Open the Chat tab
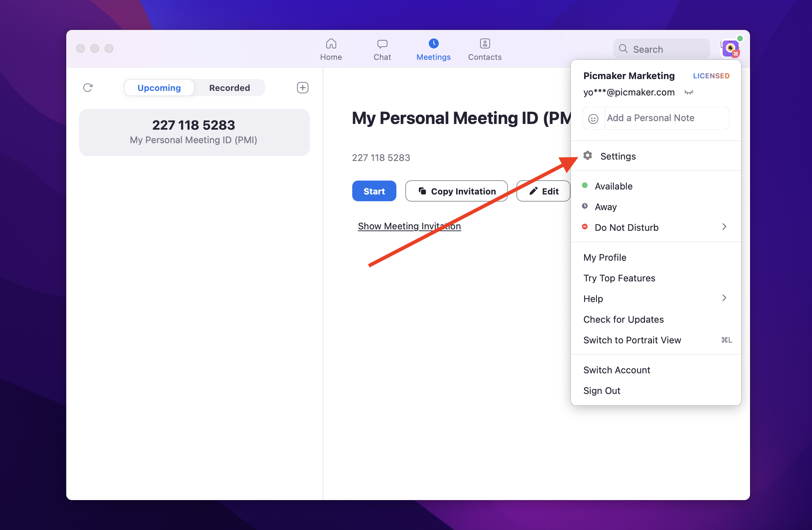This screenshot has width=812, height=530. (x=381, y=49)
